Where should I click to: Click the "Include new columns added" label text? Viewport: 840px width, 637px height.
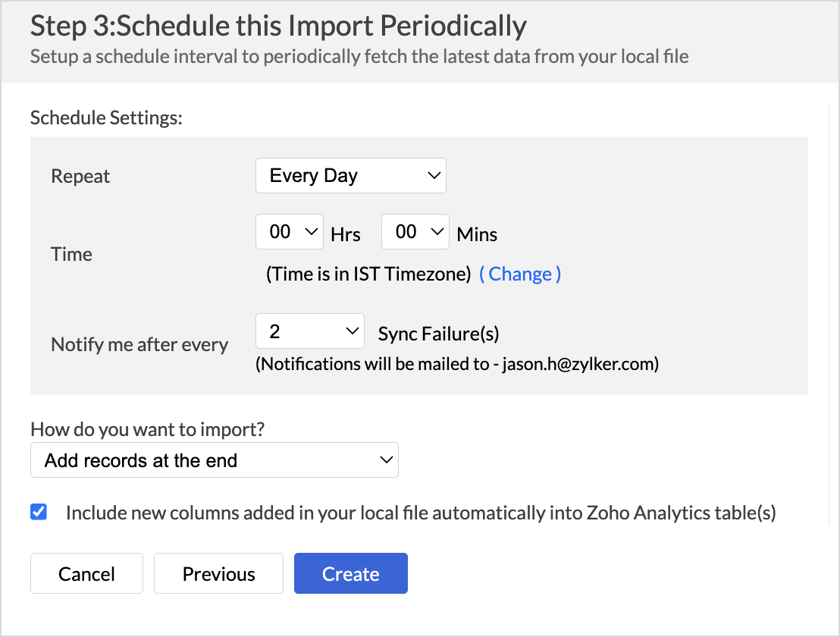[421, 513]
